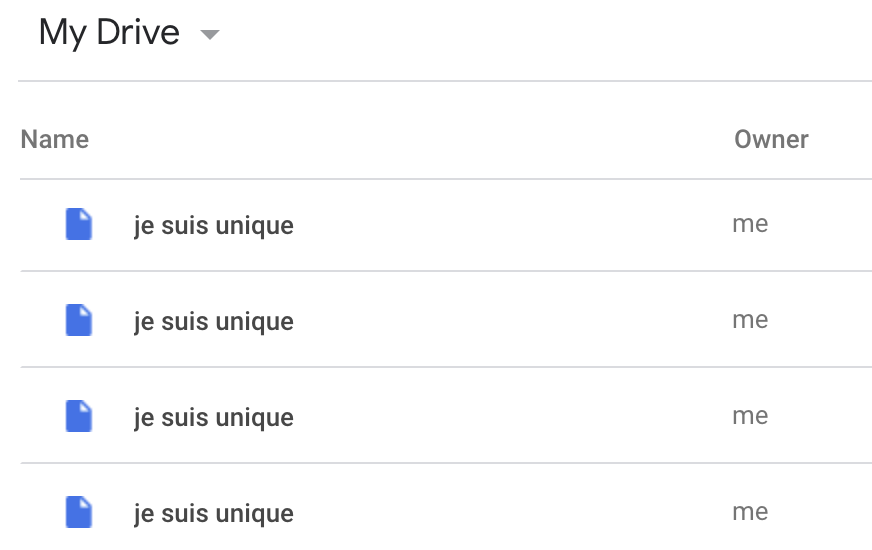Screen dimensions: 872x550
Task: Click the third file's blue document icon
Action: (x=79, y=417)
